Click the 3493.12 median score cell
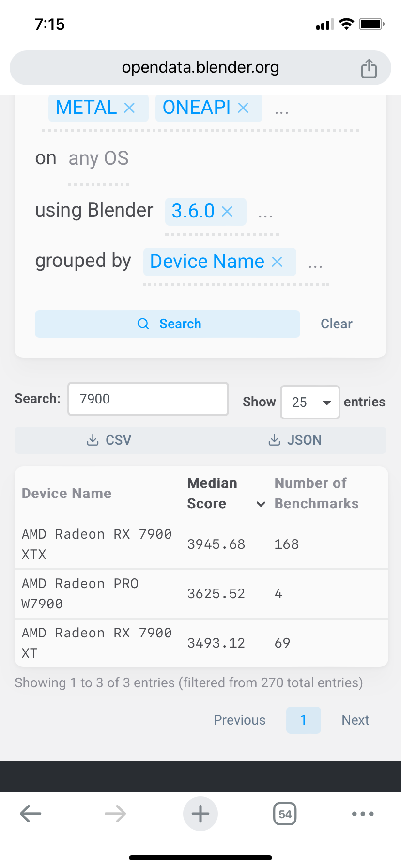The width and height of the screenshot is (401, 868). click(x=216, y=643)
